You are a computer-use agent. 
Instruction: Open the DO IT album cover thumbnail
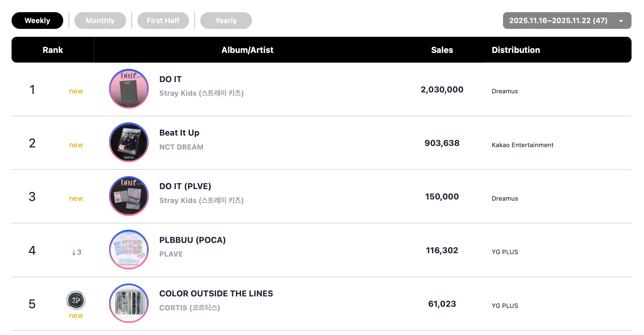click(x=129, y=89)
